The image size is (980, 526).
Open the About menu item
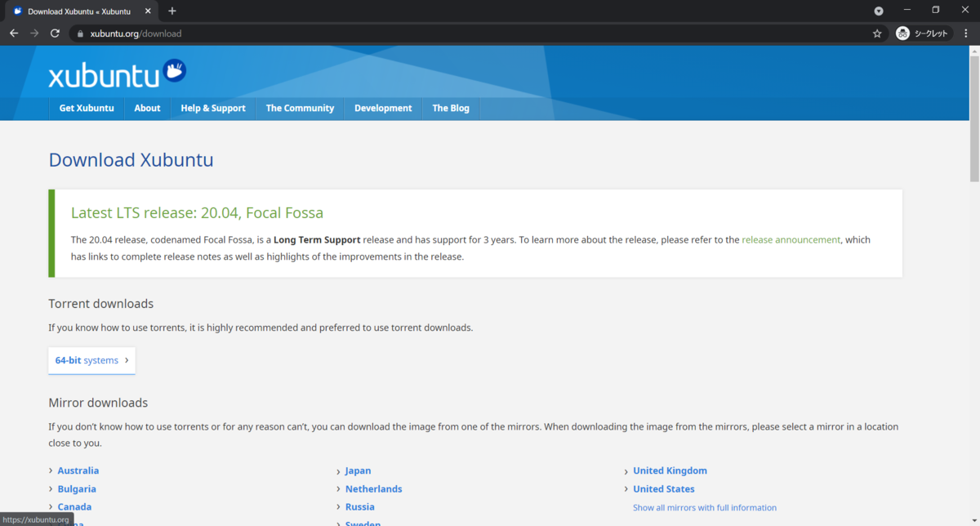coord(147,108)
